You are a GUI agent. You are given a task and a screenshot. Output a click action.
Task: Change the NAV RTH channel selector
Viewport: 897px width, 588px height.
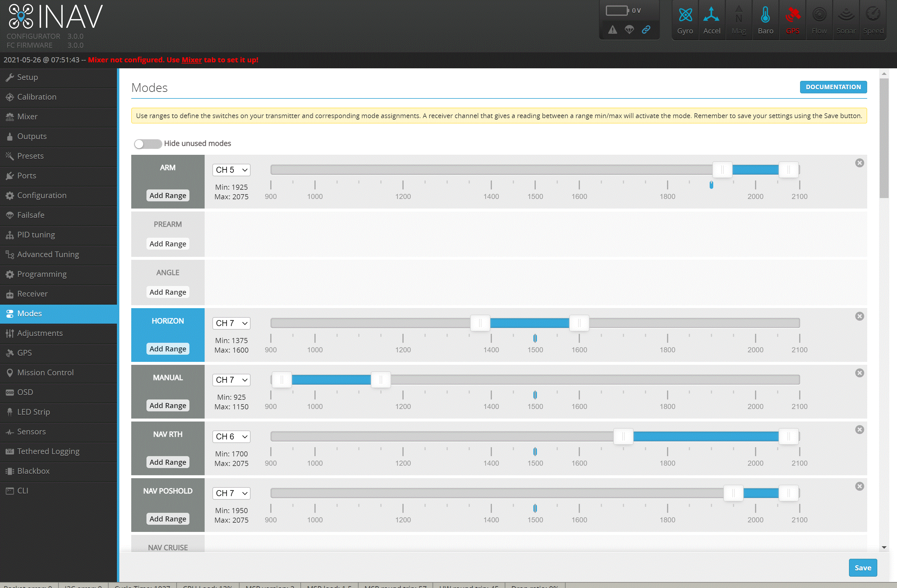point(231,436)
